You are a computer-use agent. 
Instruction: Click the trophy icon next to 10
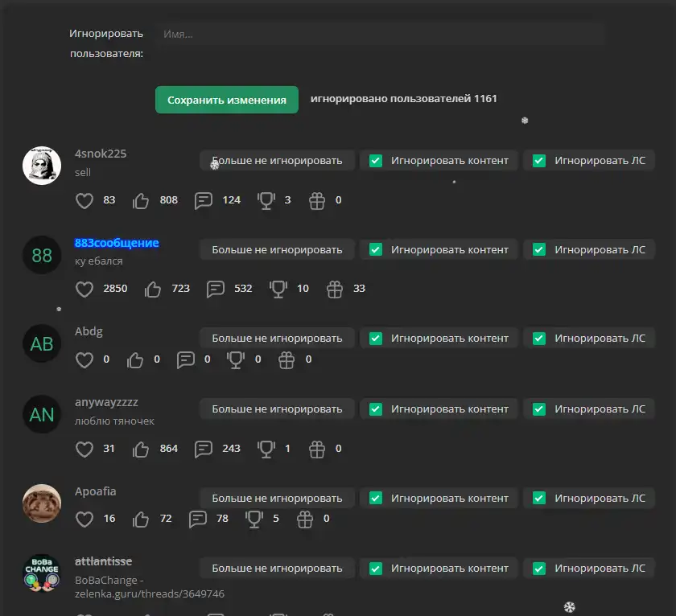278,289
